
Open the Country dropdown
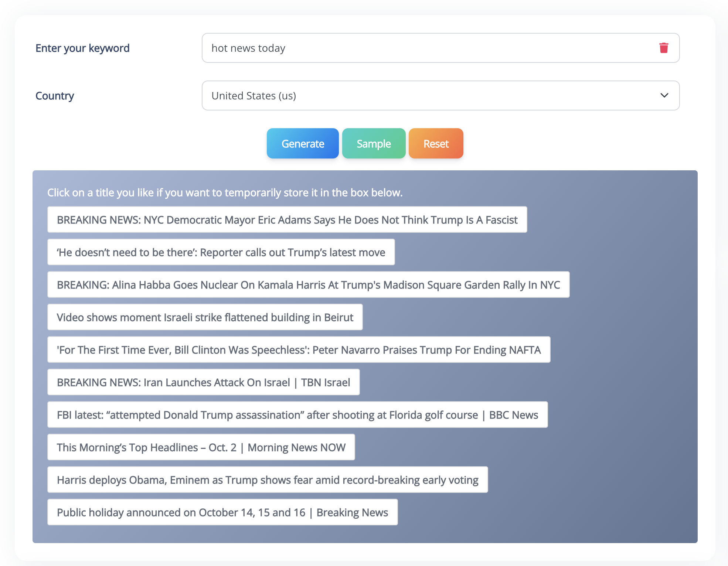click(x=440, y=95)
